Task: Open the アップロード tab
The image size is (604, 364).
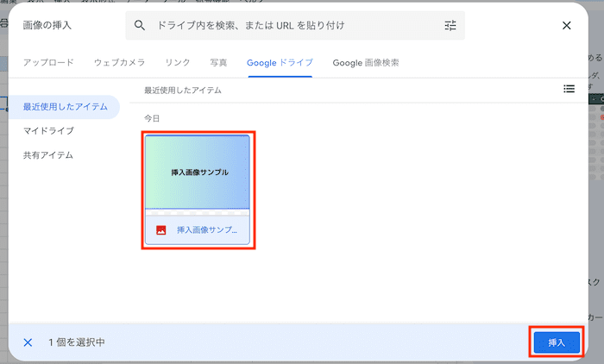Action: point(48,63)
